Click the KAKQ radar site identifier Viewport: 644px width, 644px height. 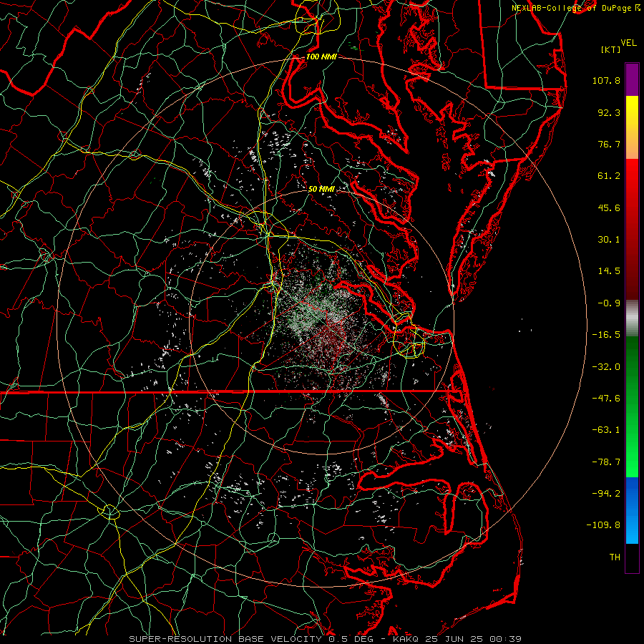(406, 639)
